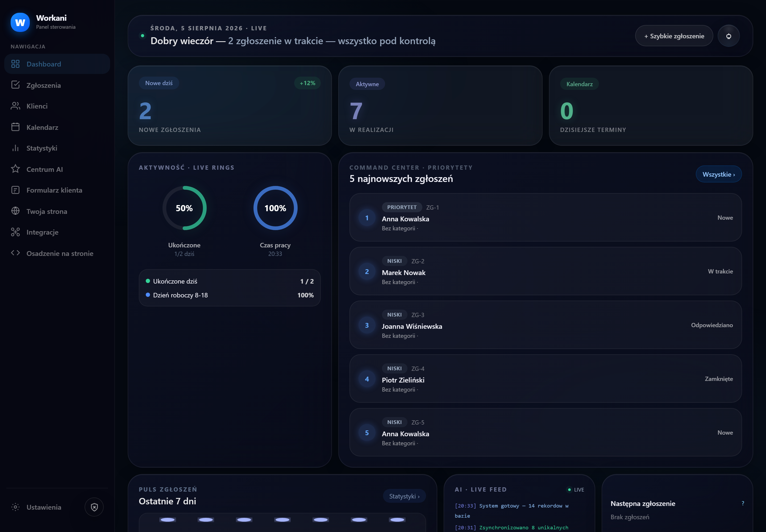Click number badge 1 for Anna Kowalska ZG-1
766x532 pixels.
pos(367,218)
